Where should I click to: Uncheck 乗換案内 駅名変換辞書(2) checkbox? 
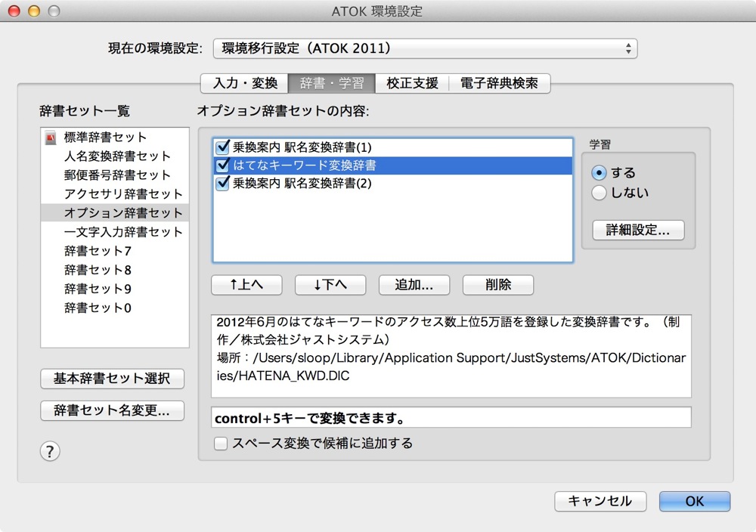pyautogui.click(x=222, y=183)
